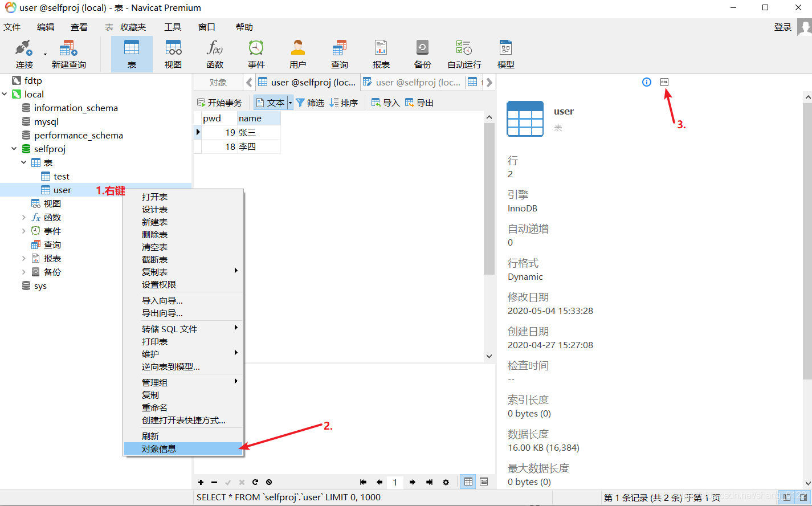The height and width of the screenshot is (506, 812).
Task: Click the 筛选 filter button
Action: (x=310, y=103)
